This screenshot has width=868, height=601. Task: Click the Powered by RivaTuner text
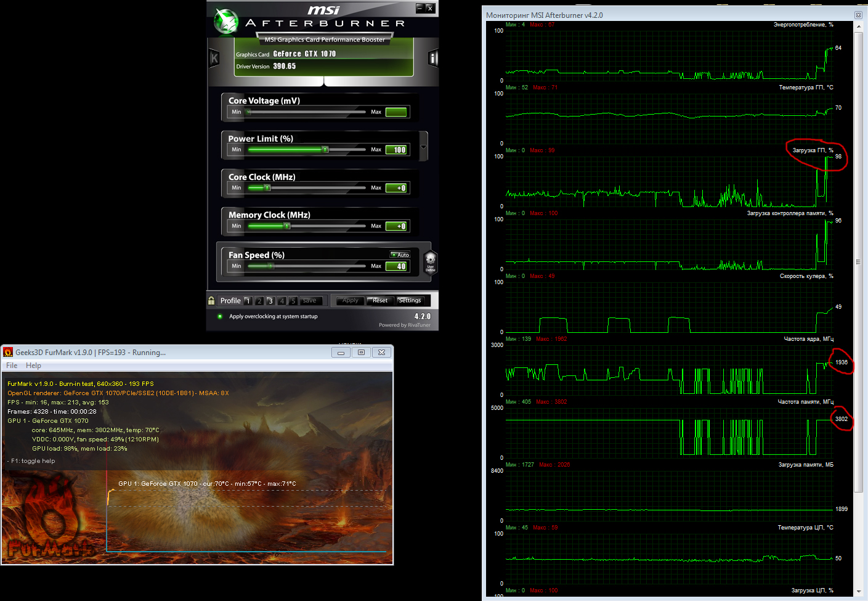tap(405, 325)
